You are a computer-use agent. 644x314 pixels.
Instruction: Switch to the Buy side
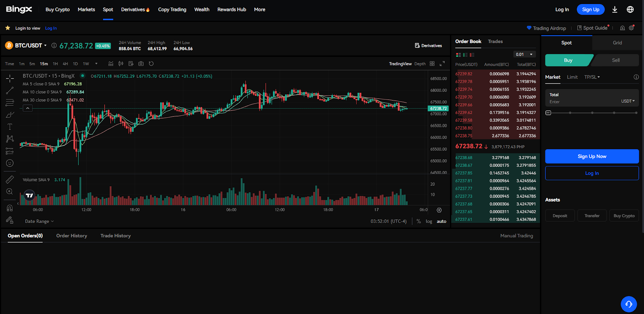click(568, 60)
